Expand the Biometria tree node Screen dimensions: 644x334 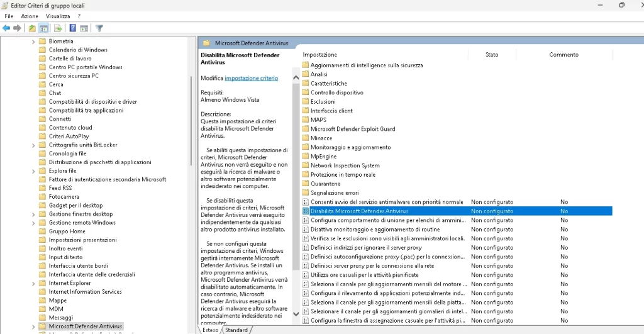pos(33,42)
